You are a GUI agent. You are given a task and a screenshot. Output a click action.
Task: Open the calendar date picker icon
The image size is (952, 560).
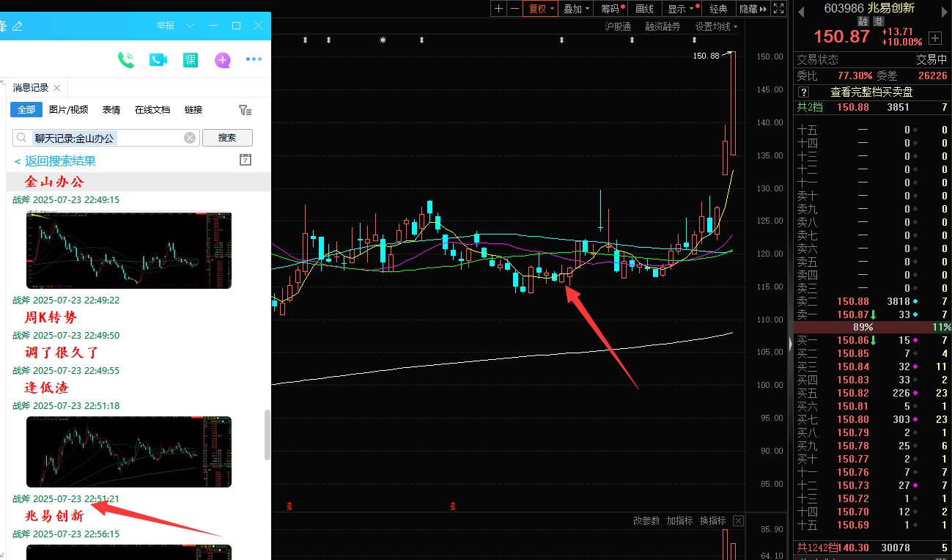[x=246, y=160]
